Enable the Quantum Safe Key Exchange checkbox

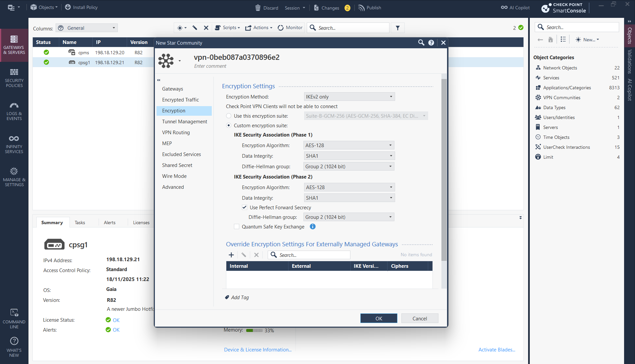237,226
